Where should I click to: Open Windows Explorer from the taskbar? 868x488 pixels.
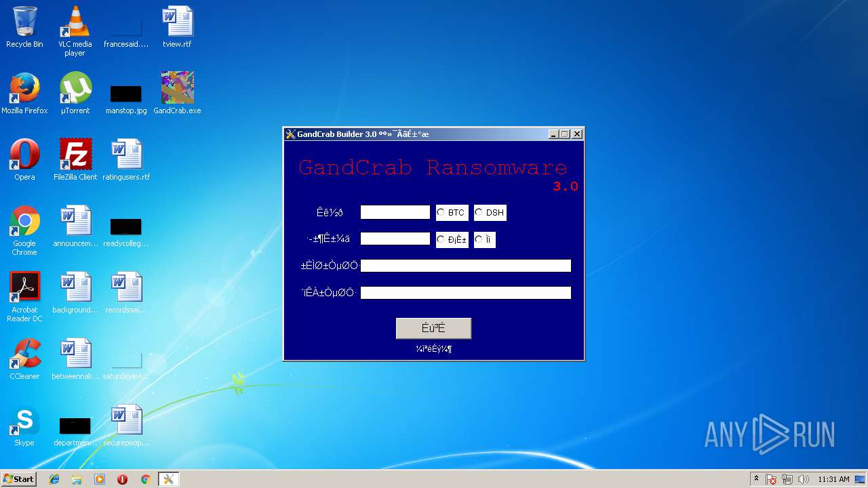coord(77,479)
